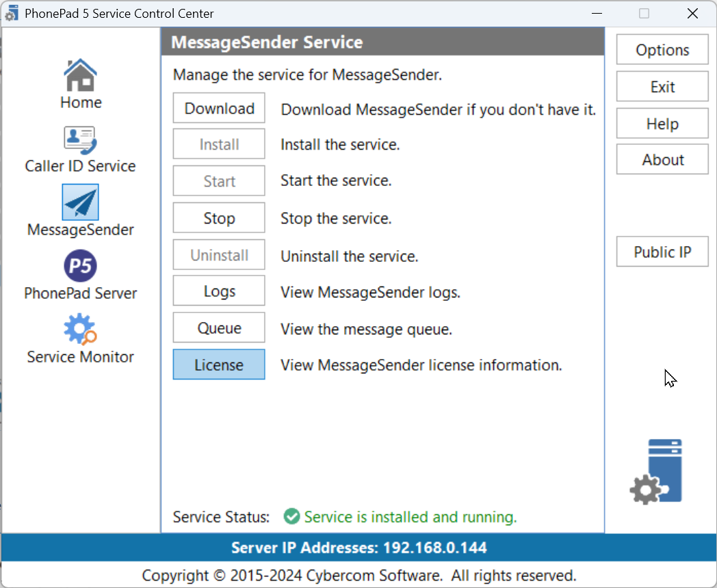Open the License information button
Viewport: 717px width, 588px height.
click(219, 364)
